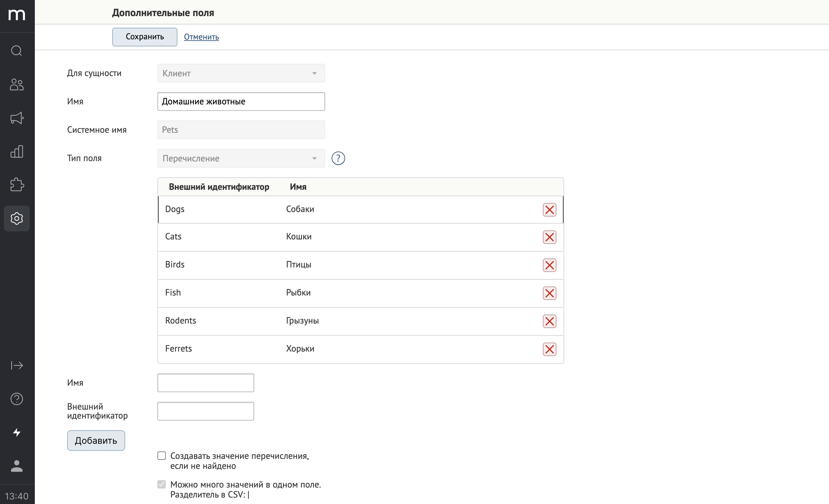This screenshot has width=829, height=504.
Task: Toggle multiple values in one field checkbox
Action: [162, 484]
